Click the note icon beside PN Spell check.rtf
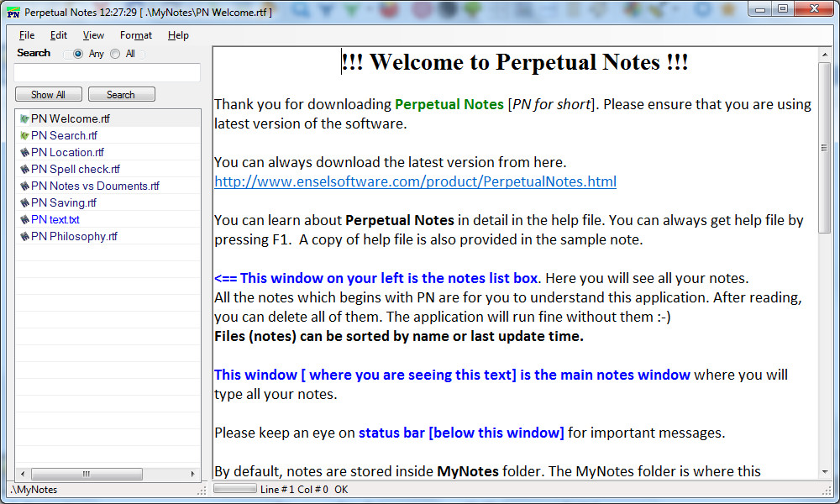 click(x=24, y=169)
